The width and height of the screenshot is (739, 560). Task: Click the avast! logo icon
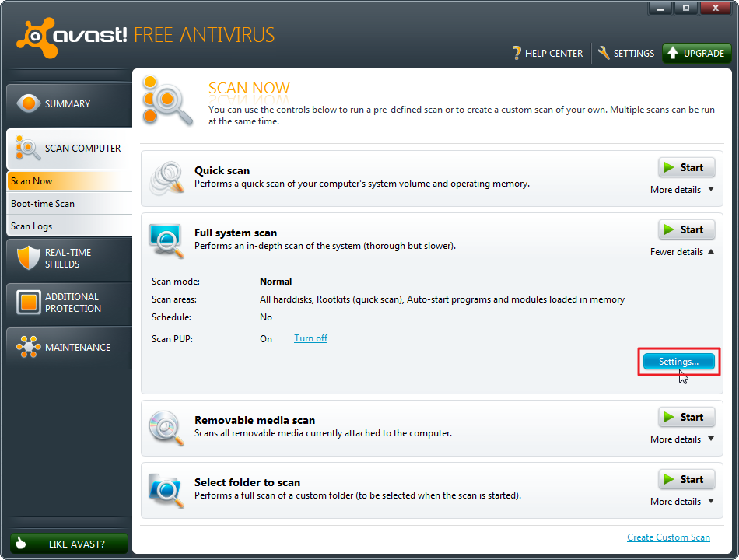pyautogui.click(x=37, y=37)
